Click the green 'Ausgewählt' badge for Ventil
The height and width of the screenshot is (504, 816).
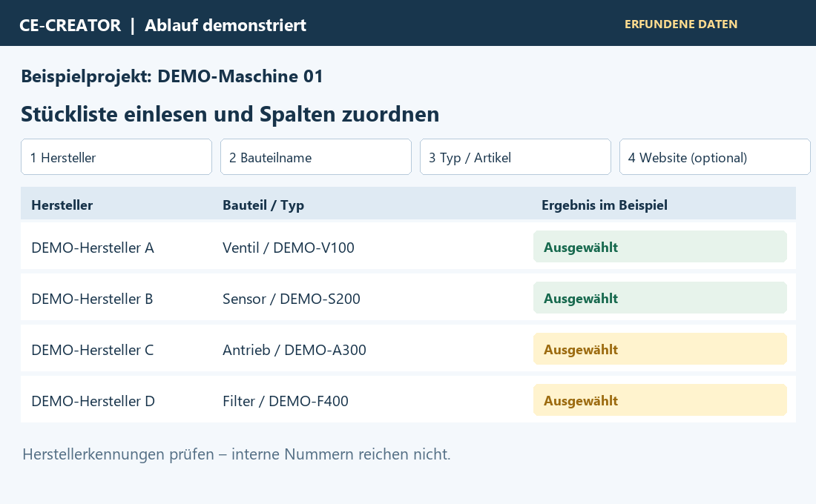[660, 247]
